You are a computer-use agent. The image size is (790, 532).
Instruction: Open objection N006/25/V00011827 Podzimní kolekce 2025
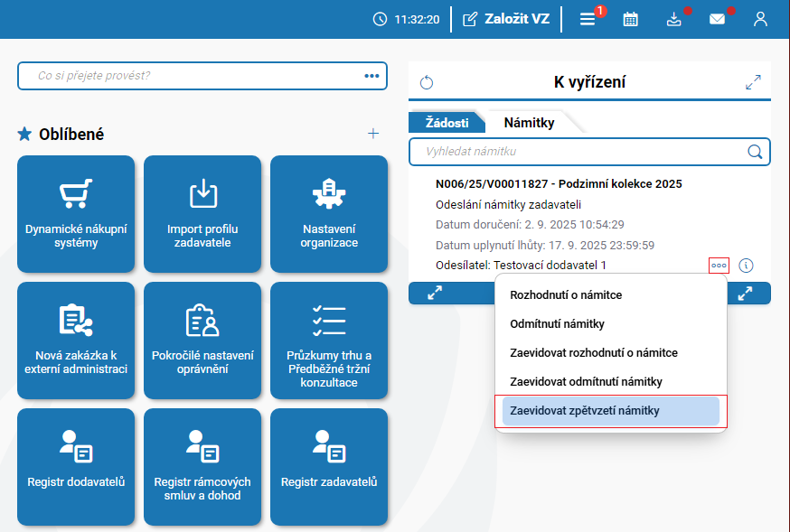point(559,183)
